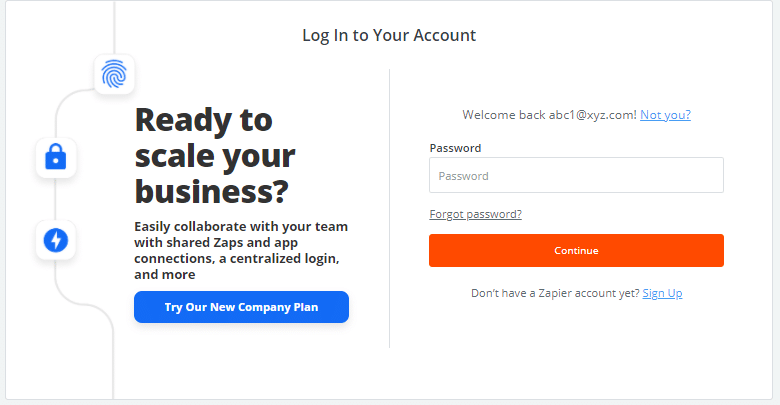Image resolution: width=780 pixels, height=405 pixels.
Task: Click the blue fingerprint icon
Action: pyautogui.click(x=114, y=74)
